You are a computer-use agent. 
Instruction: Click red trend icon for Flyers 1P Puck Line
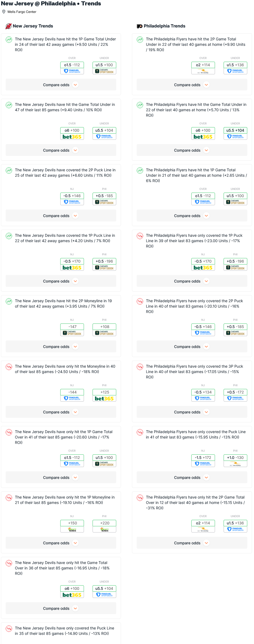(x=140, y=236)
